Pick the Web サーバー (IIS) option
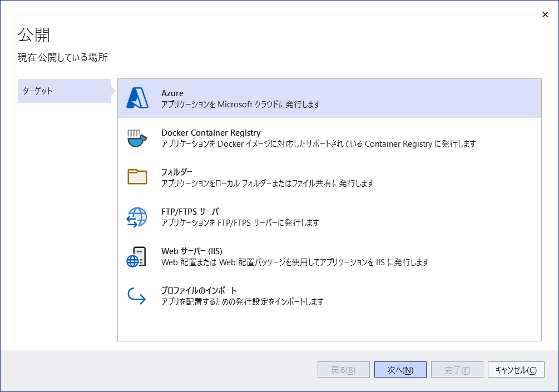The image size is (559, 392). click(x=192, y=251)
